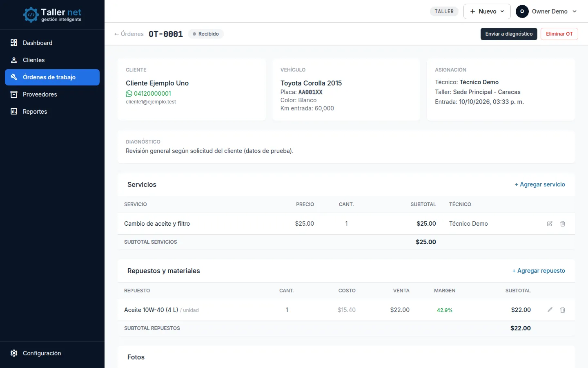Screen dimensions: 588x368
Task: Delete the Cambio de aceite y filtro service
Action: click(563, 224)
